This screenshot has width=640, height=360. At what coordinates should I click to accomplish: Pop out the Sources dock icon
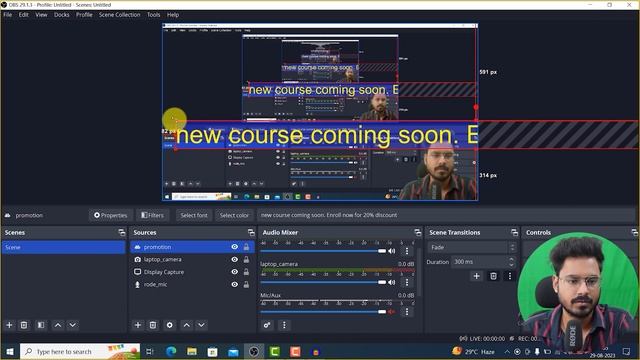pos(251,232)
